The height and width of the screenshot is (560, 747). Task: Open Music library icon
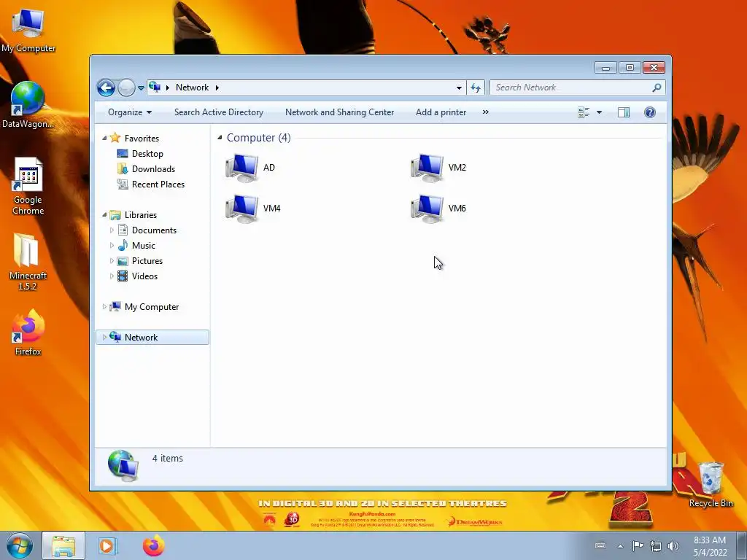tap(123, 245)
